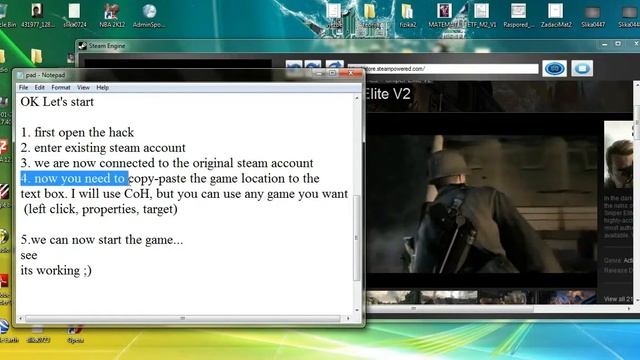The width and height of the screenshot is (640, 360).
Task: Click the blue GO button beside the address bar
Action: coord(554,69)
